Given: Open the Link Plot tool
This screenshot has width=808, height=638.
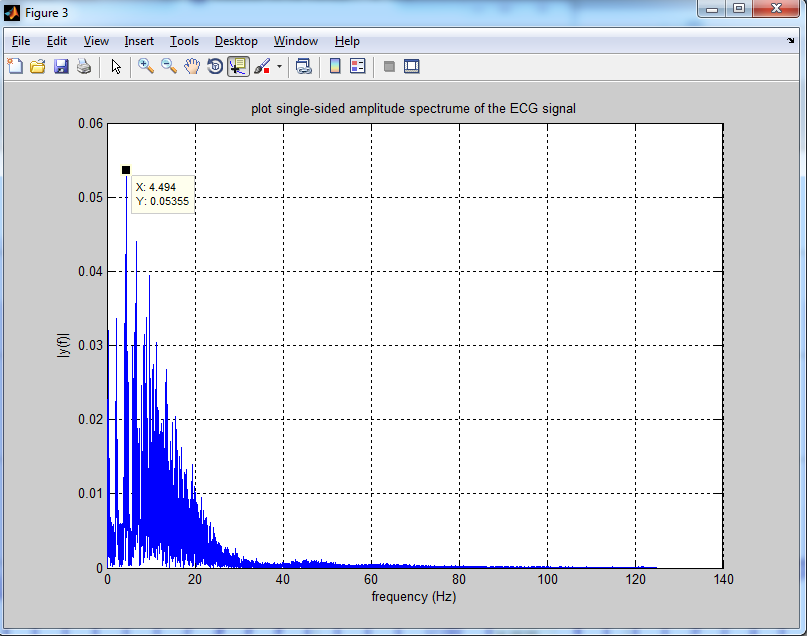Looking at the screenshot, I should click(x=303, y=66).
